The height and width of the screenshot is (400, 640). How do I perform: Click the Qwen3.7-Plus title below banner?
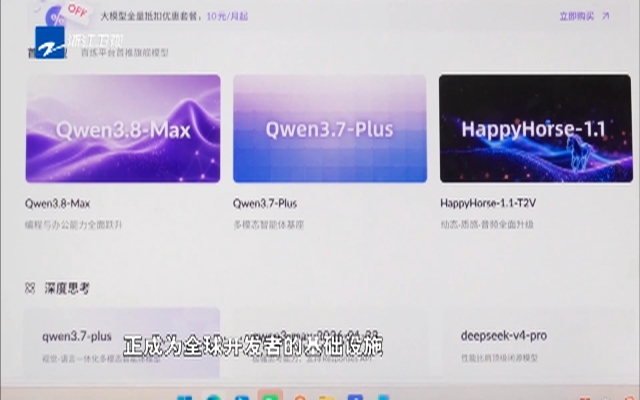265,203
